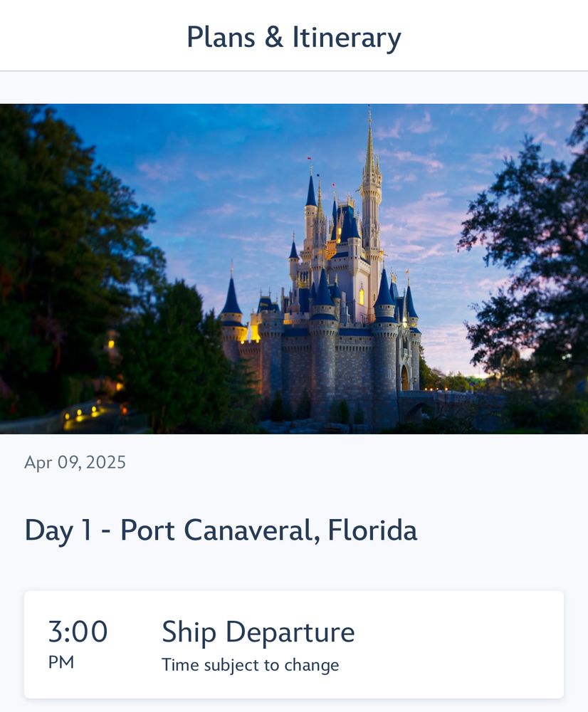The height and width of the screenshot is (712, 588).
Task: Tap the Time subject to change note
Action: 250,665
